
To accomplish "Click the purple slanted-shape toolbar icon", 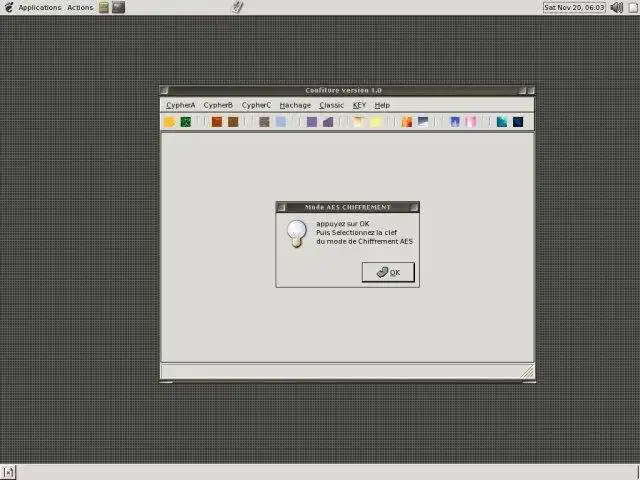I will click(x=328, y=122).
